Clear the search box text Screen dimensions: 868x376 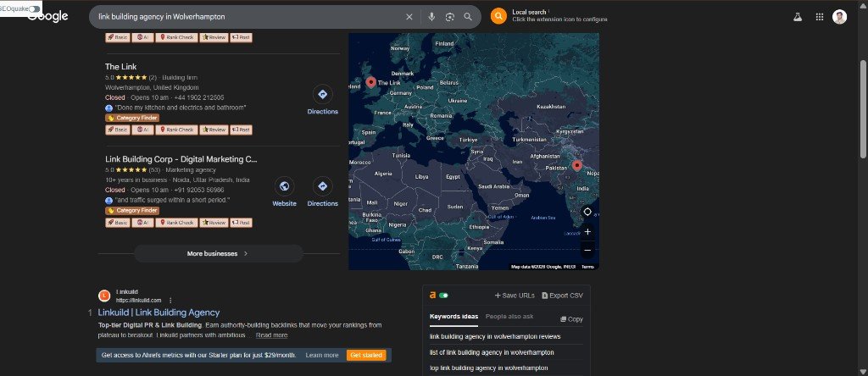pyautogui.click(x=409, y=17)
